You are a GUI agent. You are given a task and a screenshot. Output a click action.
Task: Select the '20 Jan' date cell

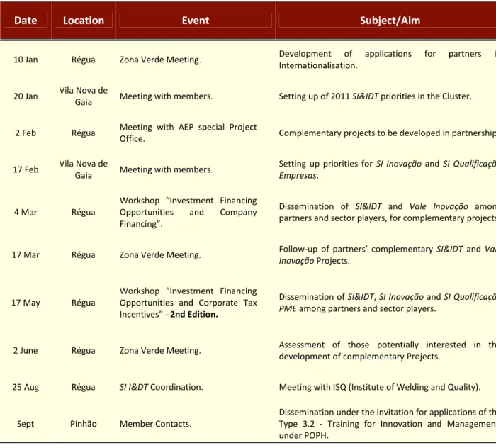point(26,96)
